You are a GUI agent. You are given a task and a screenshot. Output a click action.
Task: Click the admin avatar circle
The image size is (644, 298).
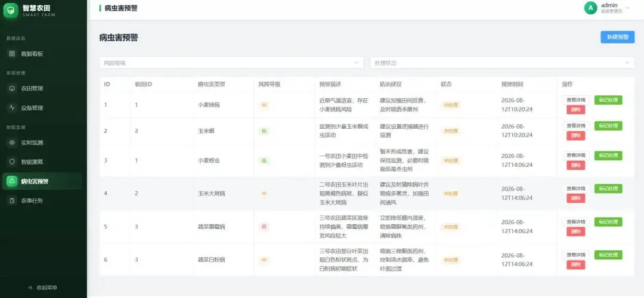point(590,8)
